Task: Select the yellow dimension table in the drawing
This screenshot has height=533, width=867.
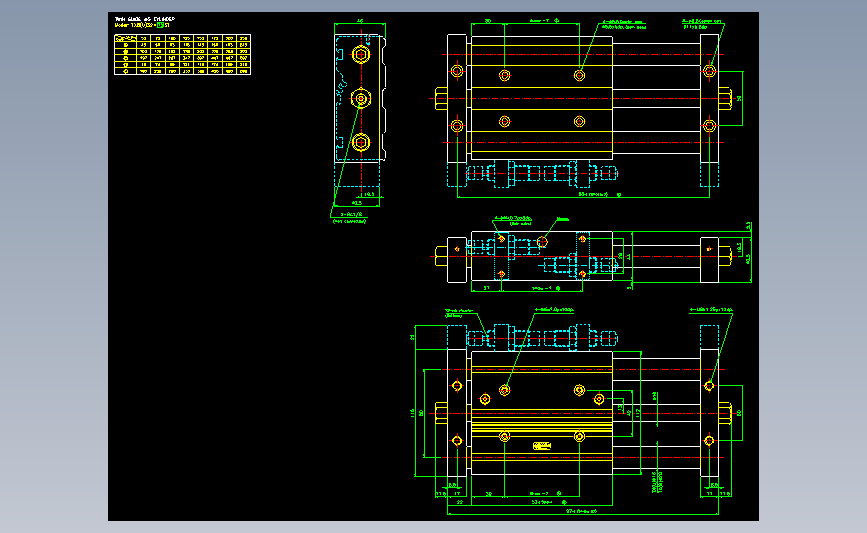Action: (182, 54)
